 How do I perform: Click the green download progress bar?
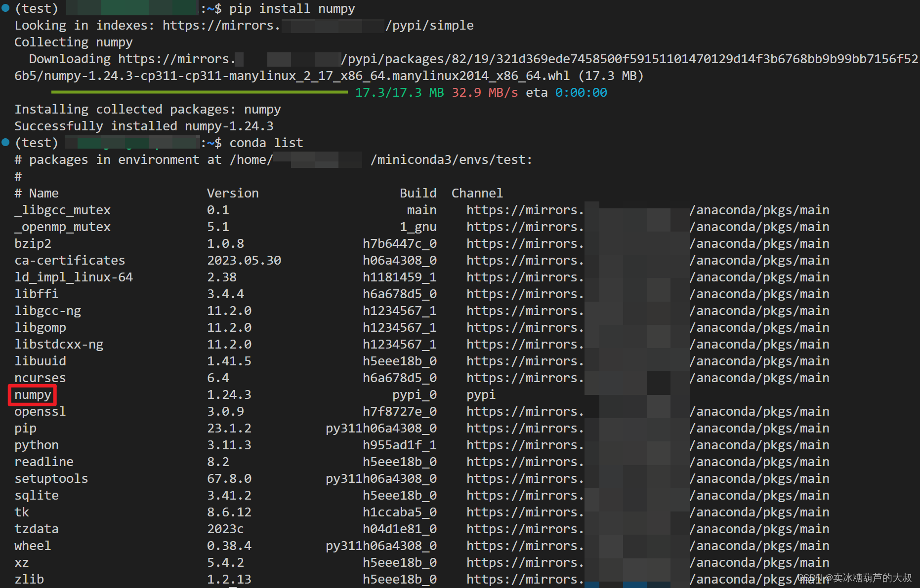[199, 92]
